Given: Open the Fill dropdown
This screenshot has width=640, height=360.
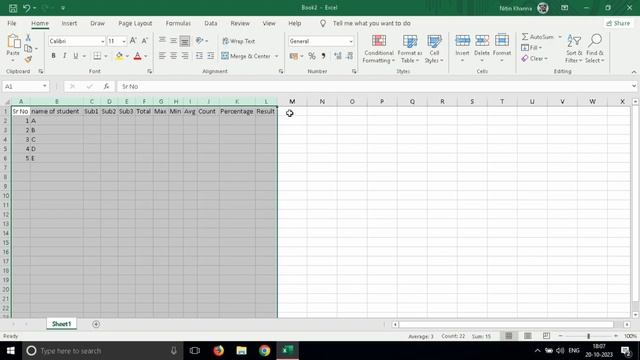Looking at the screenshot, I should tap(532, 48).
